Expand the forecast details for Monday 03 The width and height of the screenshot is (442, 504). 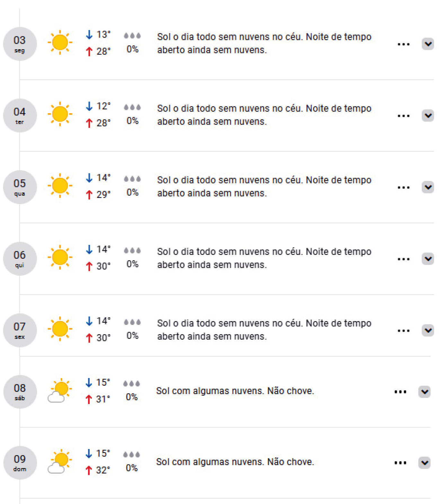coord(428,44)
